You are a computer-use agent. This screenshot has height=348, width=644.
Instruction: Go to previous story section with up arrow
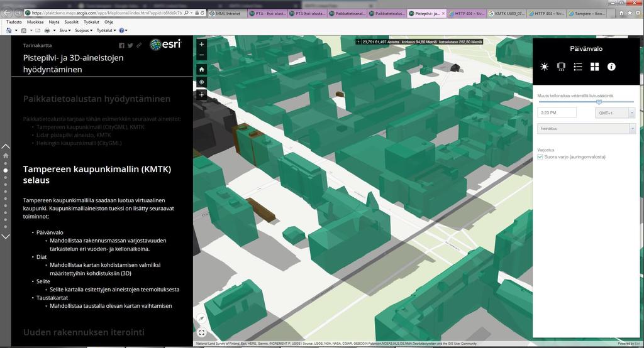[x=5, y=146]
